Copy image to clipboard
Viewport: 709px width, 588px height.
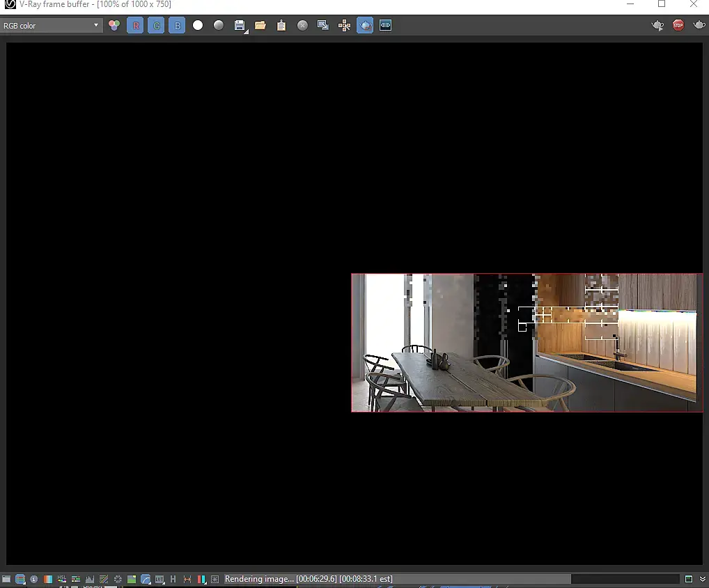[281, 25]
